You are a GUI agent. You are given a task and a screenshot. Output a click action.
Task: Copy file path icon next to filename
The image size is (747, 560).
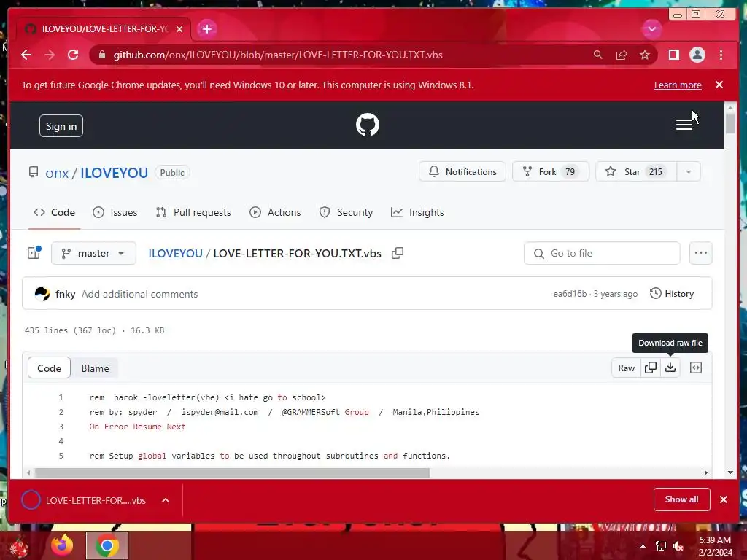pyautogui.click(x=398, y=253)
